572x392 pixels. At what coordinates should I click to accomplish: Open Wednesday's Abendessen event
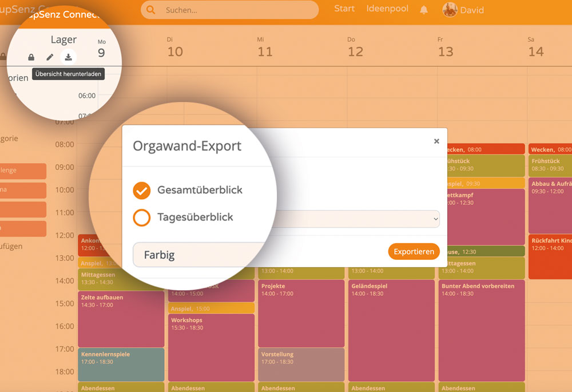[301, 387]
